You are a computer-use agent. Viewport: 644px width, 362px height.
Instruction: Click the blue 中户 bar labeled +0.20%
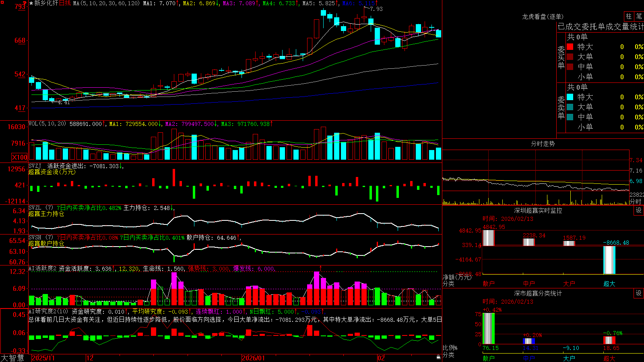tap(528, 341)
